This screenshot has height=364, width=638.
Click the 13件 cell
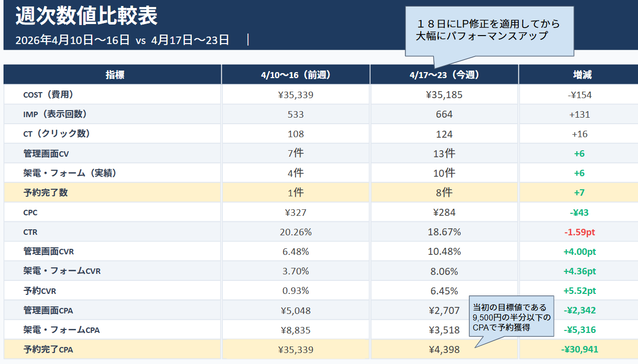[444, 153]
